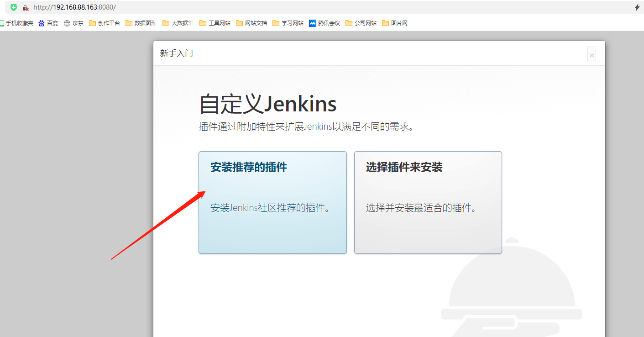Open the 京东 bookmark

click(73, 23)
